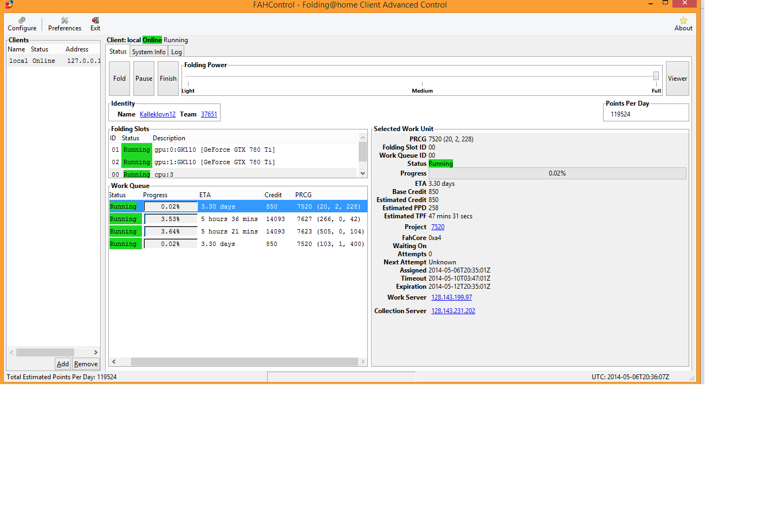Click the Medium mark on Folding Power slider
The image size is (777, 532).
click(x=422, y=90)
